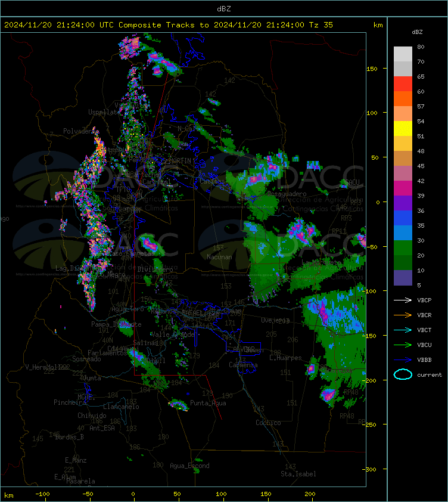Select the dark green 10–20 dBZ swatch

[403, 262]
